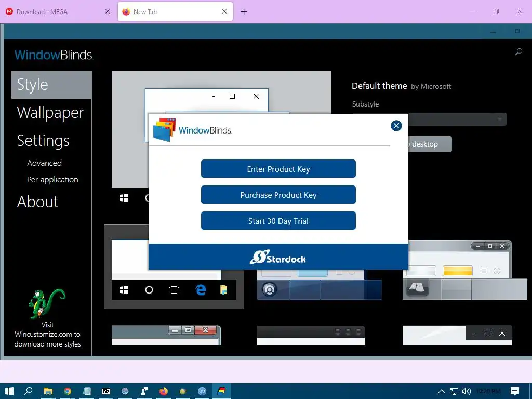The height and width of the screenshot is (399, 532).
Task: Open network status in the system tray
Action: [x=454, y=391]
